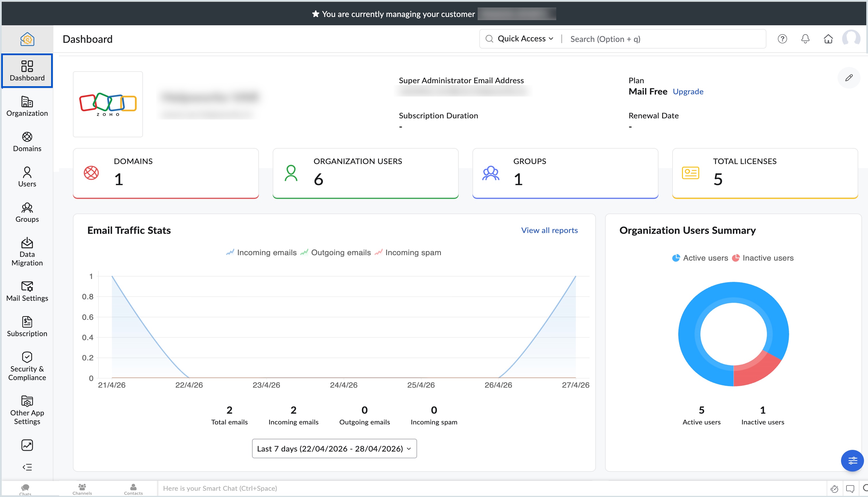The height and width of the screenshot is (497, 868).
Task: Toggle the Incoming emails legend series
Action: pos(261,252)
